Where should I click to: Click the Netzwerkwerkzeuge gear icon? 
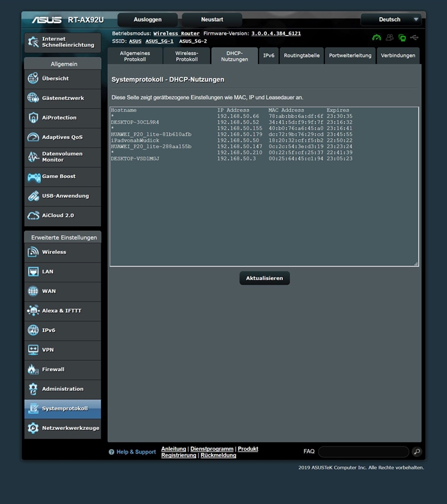(33, 428)
